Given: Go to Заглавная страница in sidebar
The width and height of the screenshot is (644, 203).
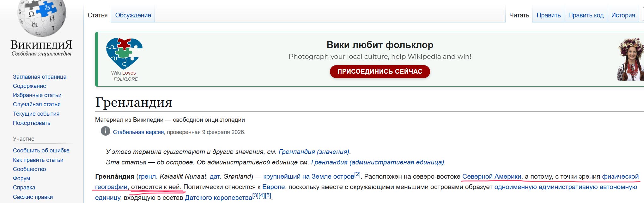Looking at the screenshot, I should pyautogui.click(x=39, y=77).
